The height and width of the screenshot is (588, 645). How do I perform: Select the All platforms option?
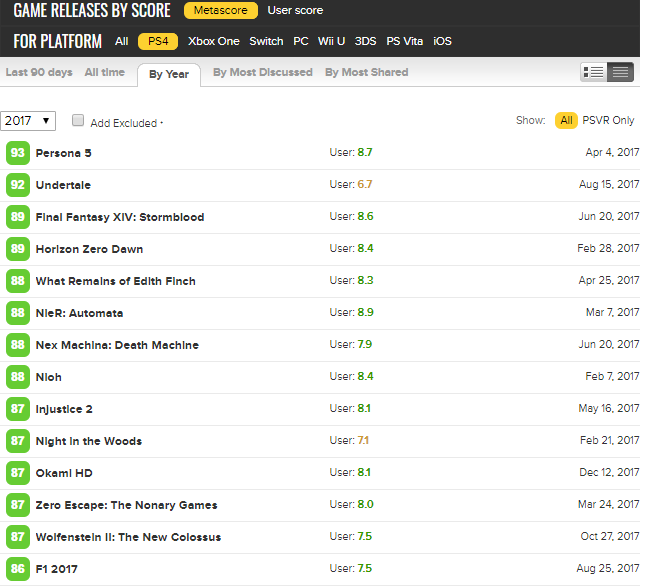[x=121, y=41]
